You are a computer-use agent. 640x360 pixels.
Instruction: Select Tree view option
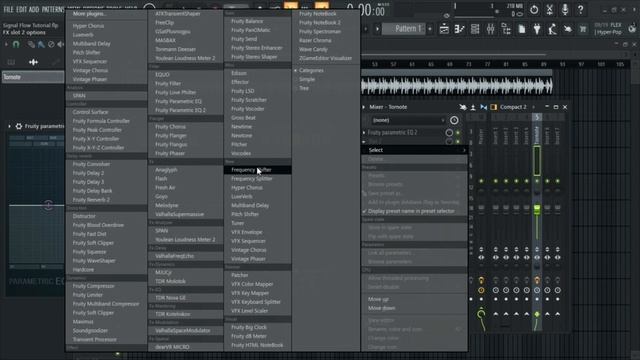(304, 88)
